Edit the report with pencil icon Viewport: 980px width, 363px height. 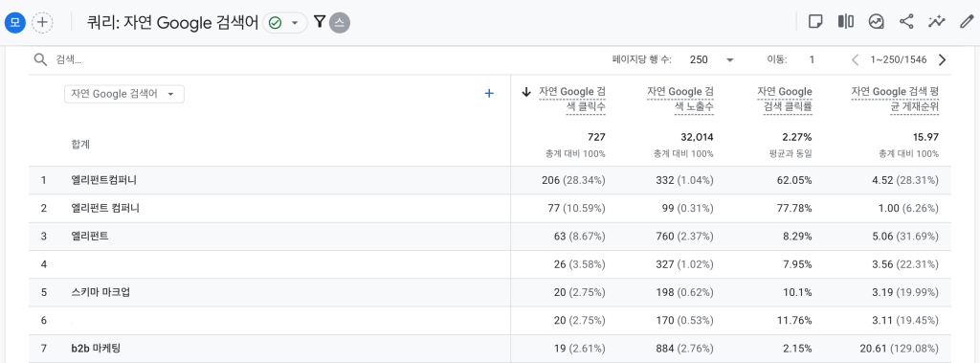click(967, 22)
